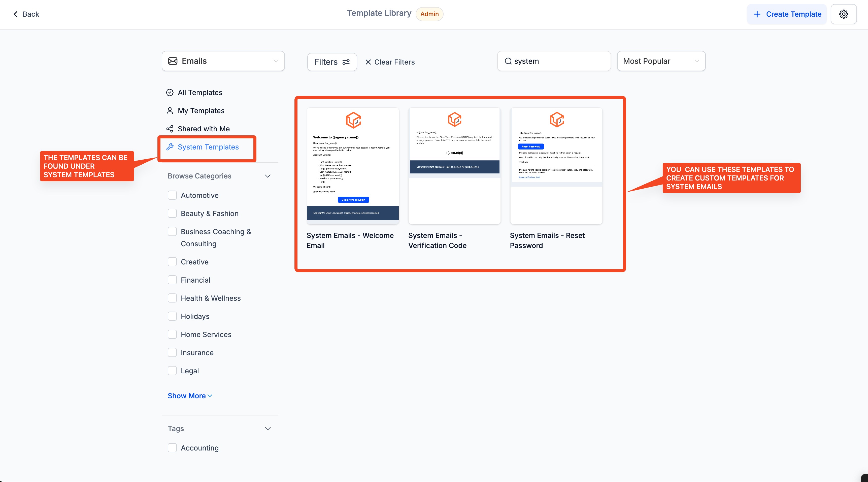The height and width of the screenshot is (482, 868).
Task: Enable the Health & Wellness checkbox
Action: tap(172, 298)
